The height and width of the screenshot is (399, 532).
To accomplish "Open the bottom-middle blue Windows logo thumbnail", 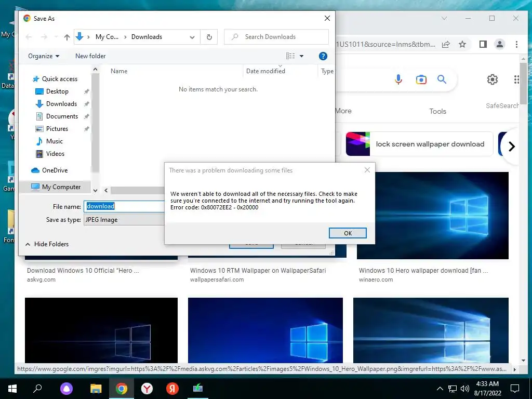I will point(265,330).
